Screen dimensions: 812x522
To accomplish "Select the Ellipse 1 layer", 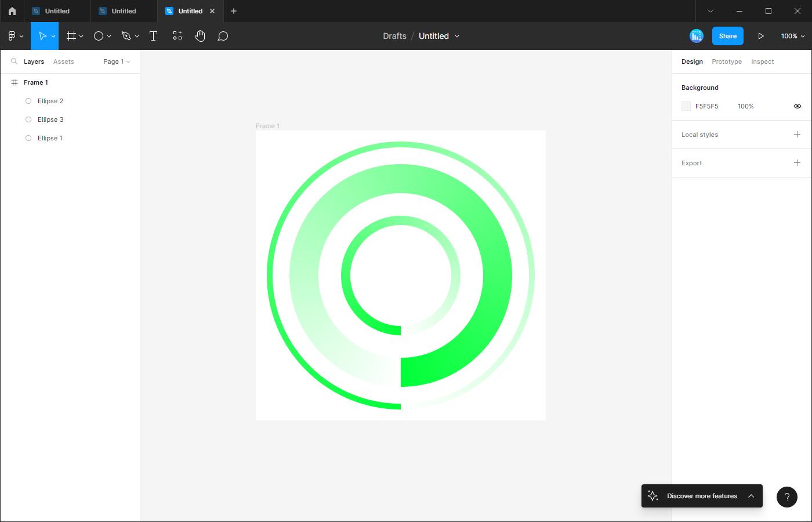I will pyautogui.click(x=70, y=138).
